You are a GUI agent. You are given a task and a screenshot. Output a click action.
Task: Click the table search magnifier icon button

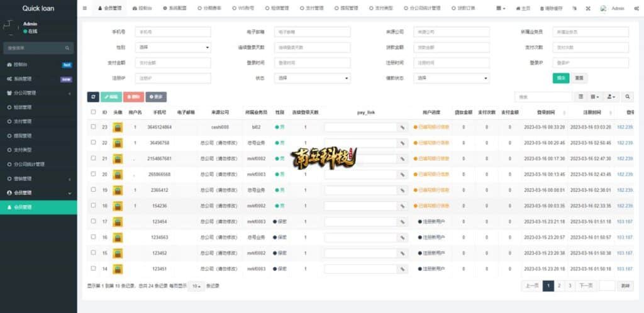[x=627, y=97]
